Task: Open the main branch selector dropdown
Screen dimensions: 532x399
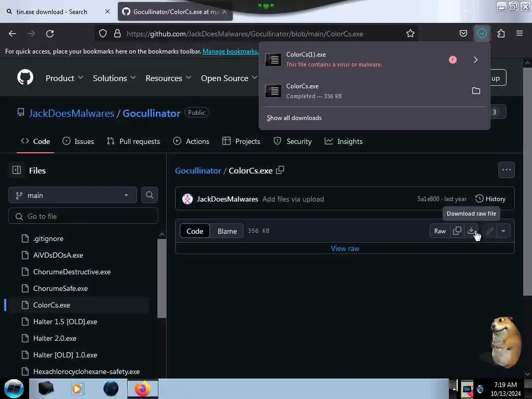Action: point(73,195)
